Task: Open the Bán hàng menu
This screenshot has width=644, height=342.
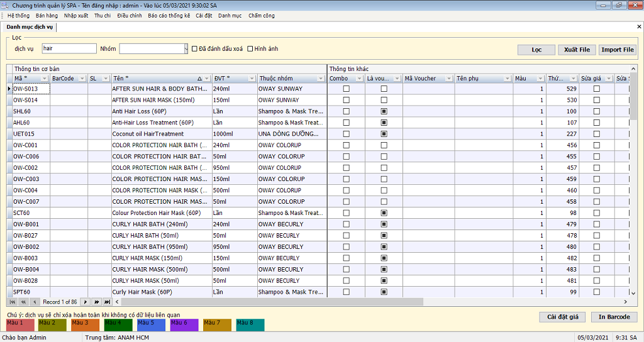Action: [47, 16]
